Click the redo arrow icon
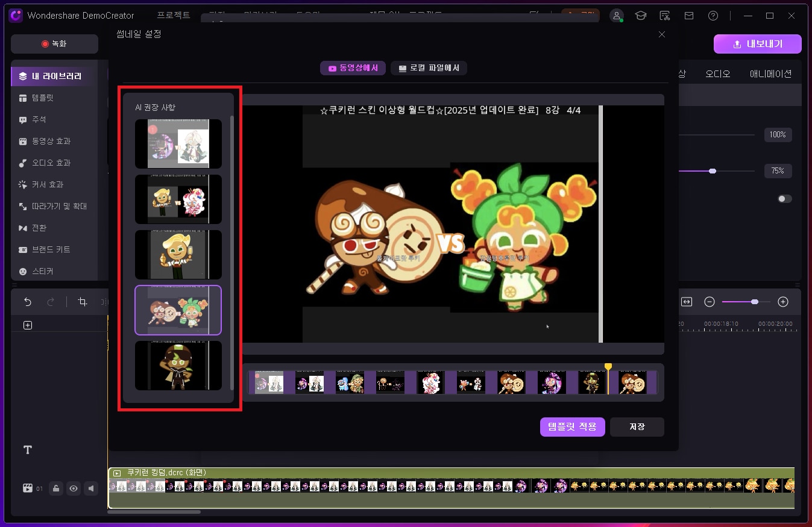The image size is (812, 527). coord(51,302)
